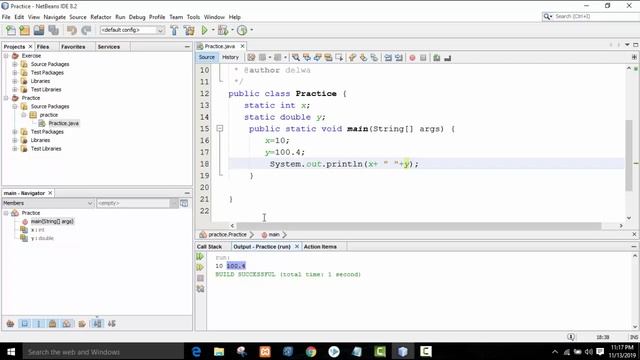This screenshot has width=640, height=360.
Task: Switch to the Call Stack tab
Action: pos(209,247)
